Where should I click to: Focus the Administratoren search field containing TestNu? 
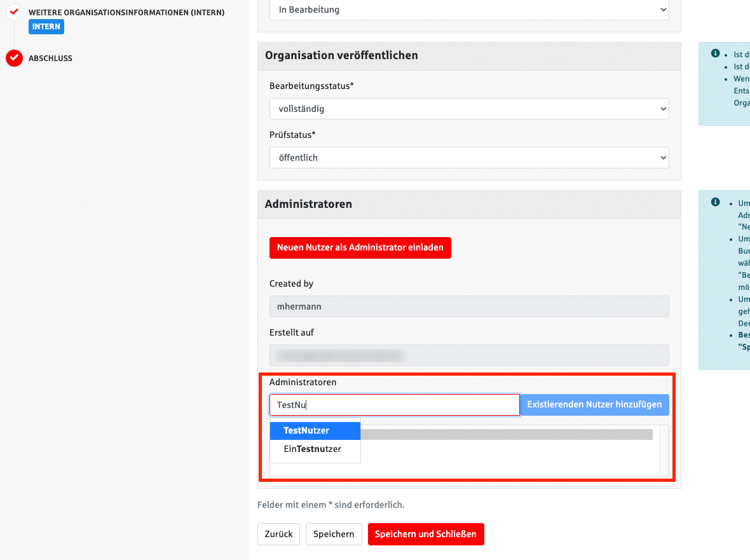(394, 405)
